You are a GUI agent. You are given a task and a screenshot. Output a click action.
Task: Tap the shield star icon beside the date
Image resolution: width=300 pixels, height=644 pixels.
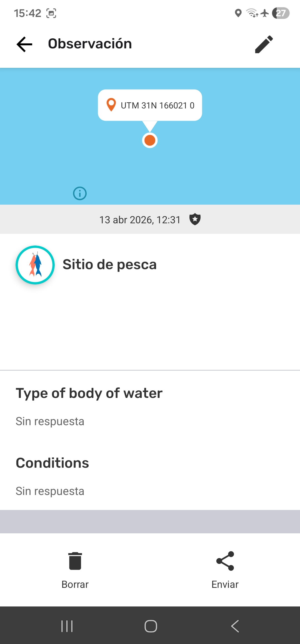tap(195, 219)
